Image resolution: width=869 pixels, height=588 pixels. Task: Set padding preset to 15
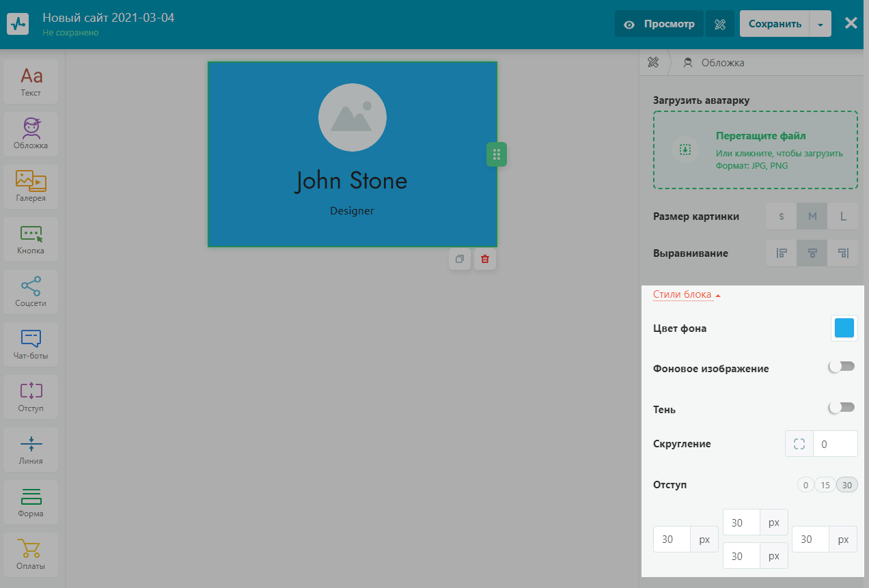(825, 485)
